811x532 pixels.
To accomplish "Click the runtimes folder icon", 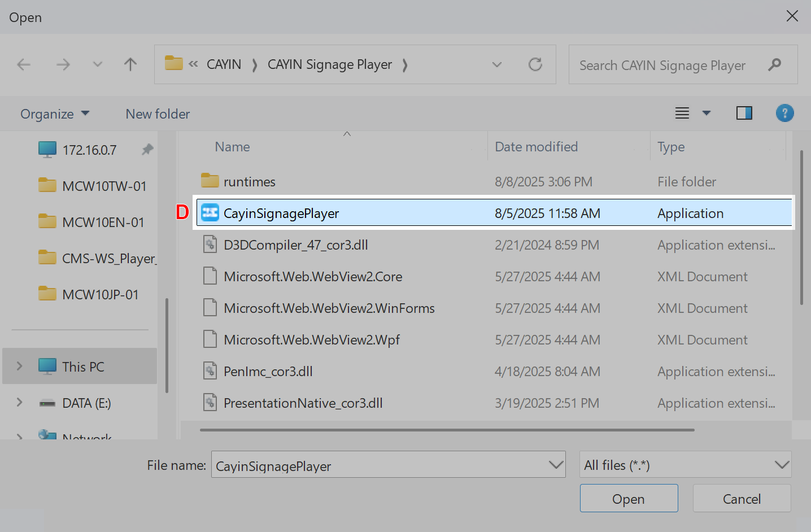I will [x=210, y=181].
